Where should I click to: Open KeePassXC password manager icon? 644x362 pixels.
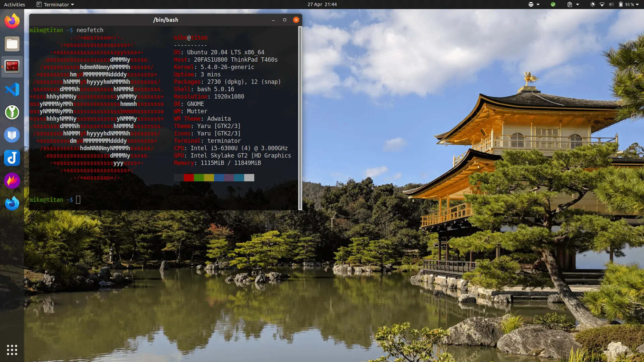(x=12, y=112)
